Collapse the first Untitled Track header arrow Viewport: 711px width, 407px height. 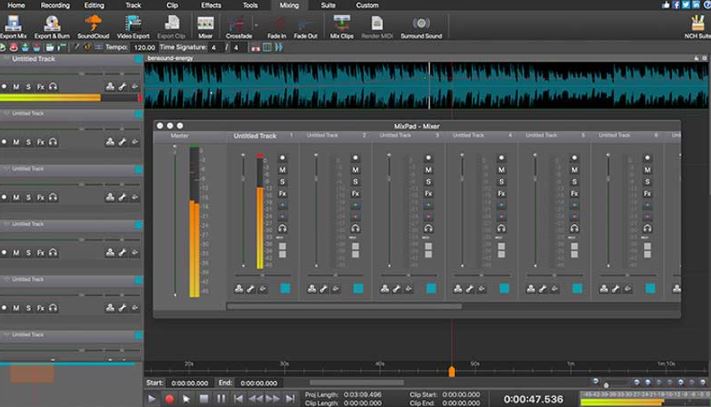click(x=6, y=58)
